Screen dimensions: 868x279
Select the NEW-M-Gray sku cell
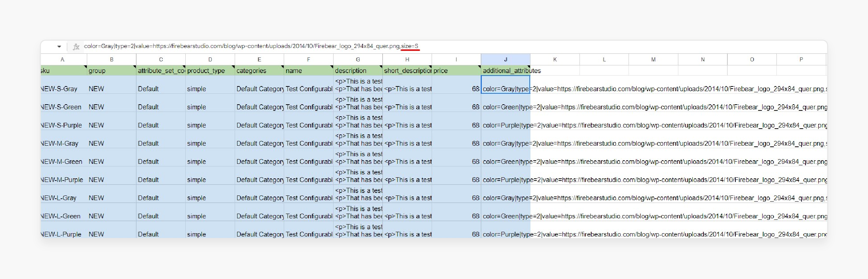tap(64, 139)
